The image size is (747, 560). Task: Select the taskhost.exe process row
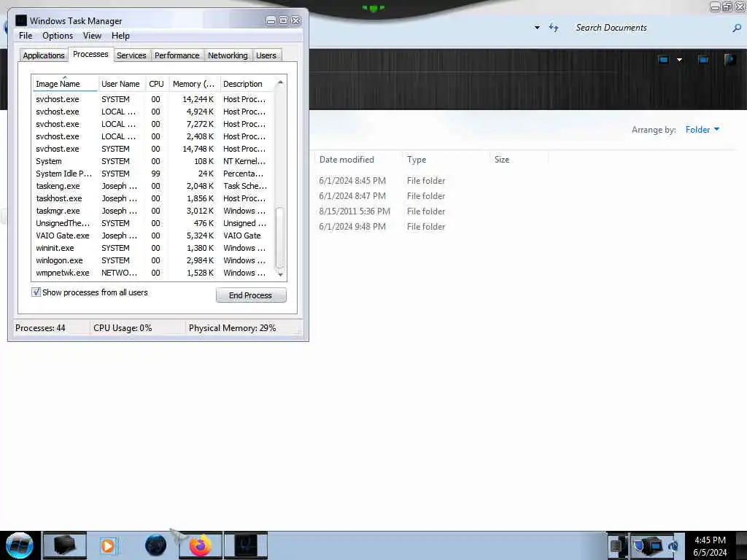tap(153, 198)
